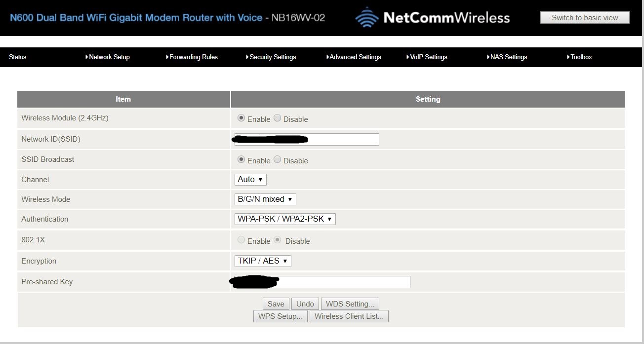
Task: Click the N600 Dual Band router title
Action: coord(167,18)
